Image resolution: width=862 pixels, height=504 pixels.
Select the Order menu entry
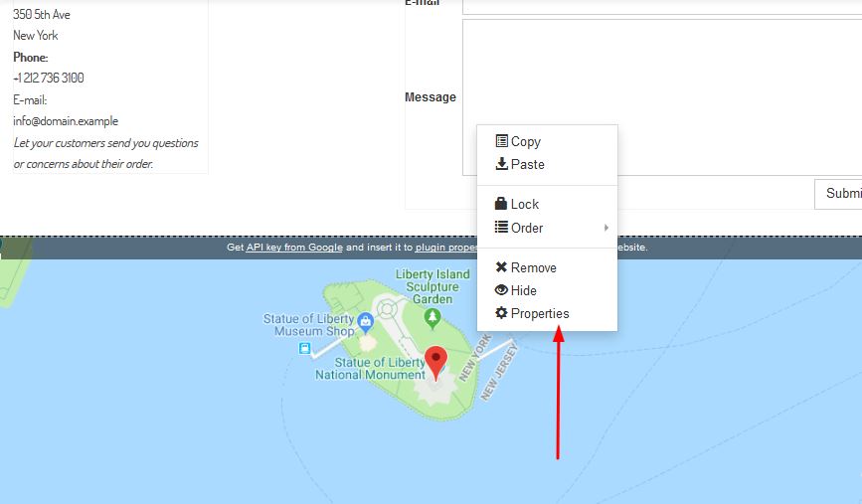point(527,228)
